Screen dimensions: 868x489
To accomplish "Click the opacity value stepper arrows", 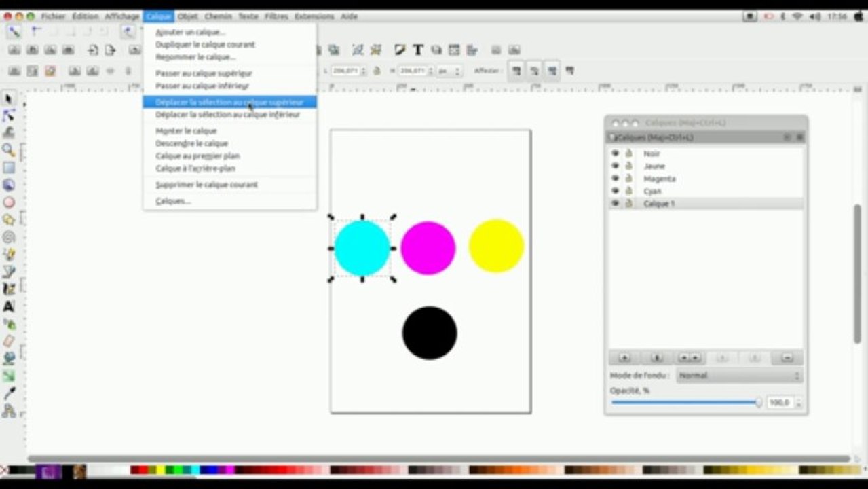I will 798,403.
